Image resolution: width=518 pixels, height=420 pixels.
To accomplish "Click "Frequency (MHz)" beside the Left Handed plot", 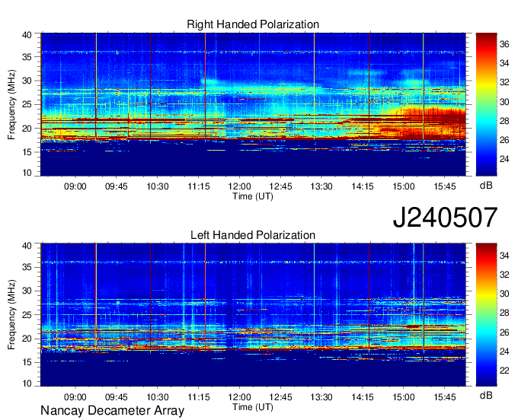I will (11, 315).
